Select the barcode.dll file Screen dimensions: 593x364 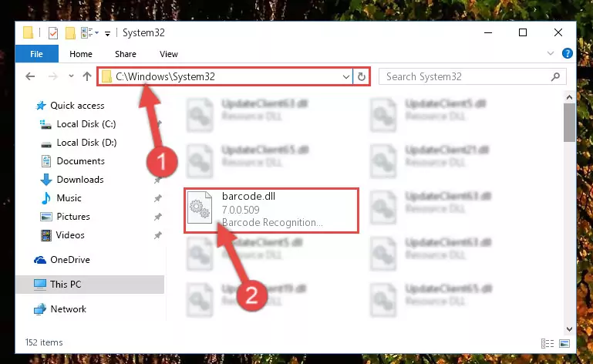point(271,210)
